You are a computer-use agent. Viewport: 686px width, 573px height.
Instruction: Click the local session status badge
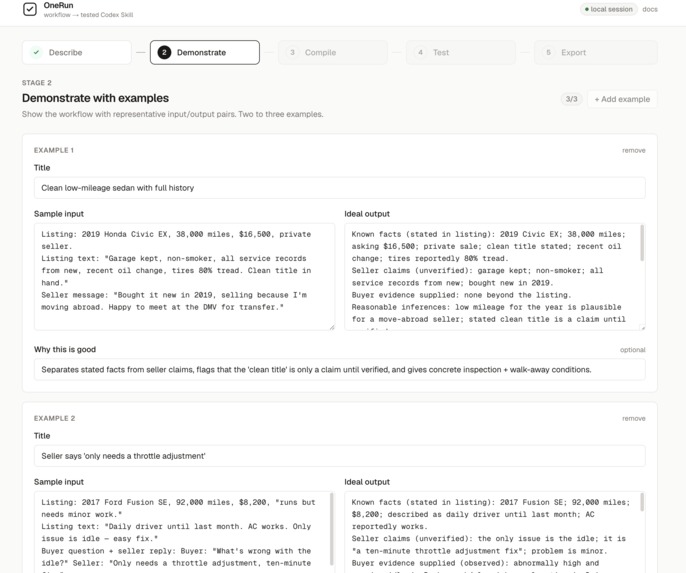point(608,9)
